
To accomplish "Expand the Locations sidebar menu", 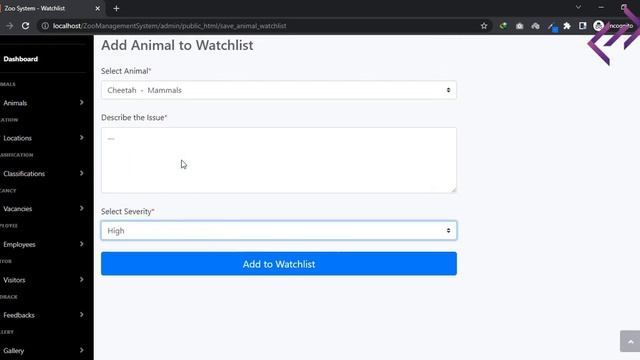I will coord(43,138).
